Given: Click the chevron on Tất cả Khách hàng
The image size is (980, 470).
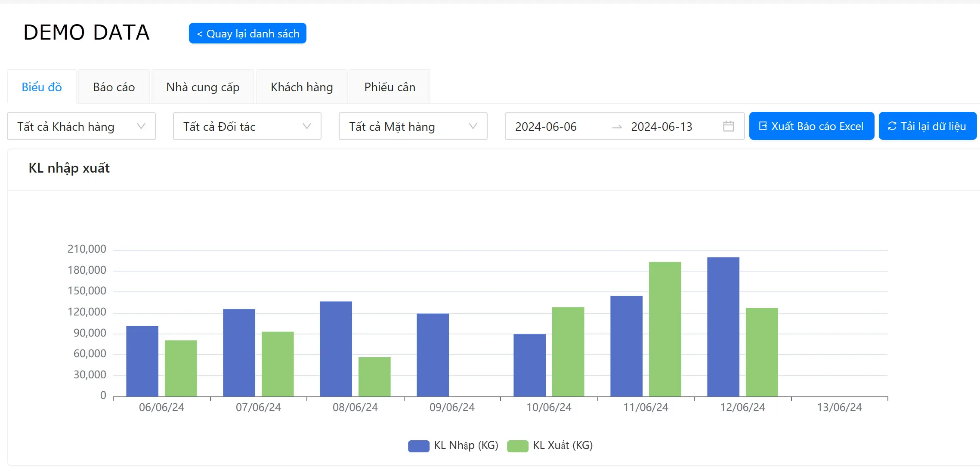Looking at the screenshot, I should click(142, 126).
